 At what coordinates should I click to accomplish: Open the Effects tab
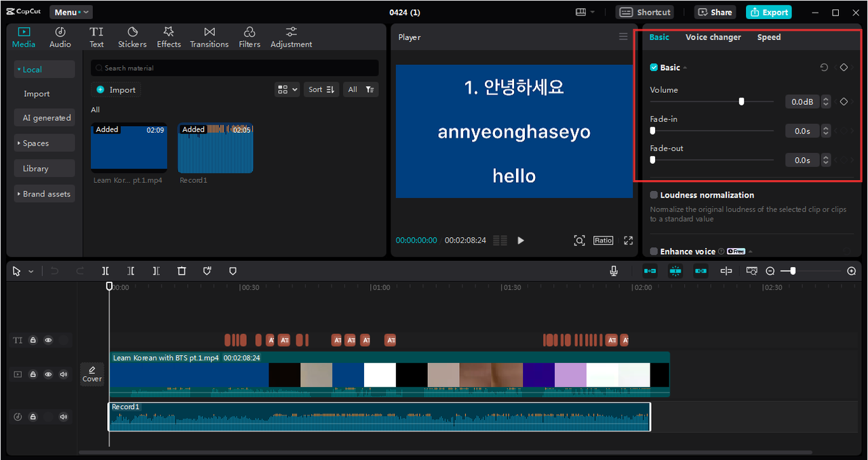(x=169, y=37)
